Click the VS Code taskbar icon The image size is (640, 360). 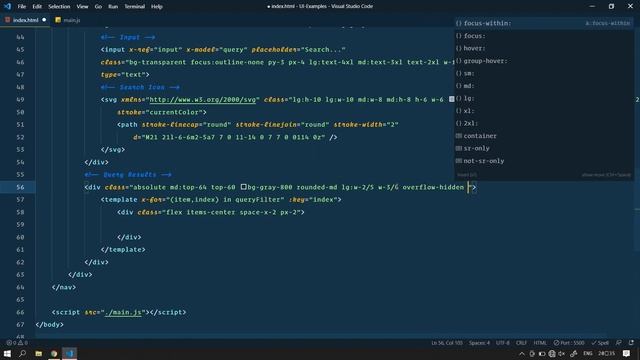69,353
